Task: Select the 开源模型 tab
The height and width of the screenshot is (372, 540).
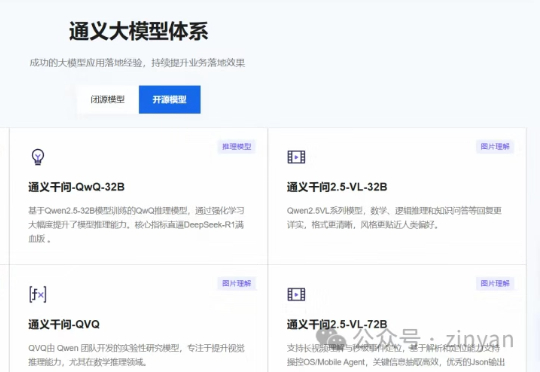Action: [x=170, y=100]
